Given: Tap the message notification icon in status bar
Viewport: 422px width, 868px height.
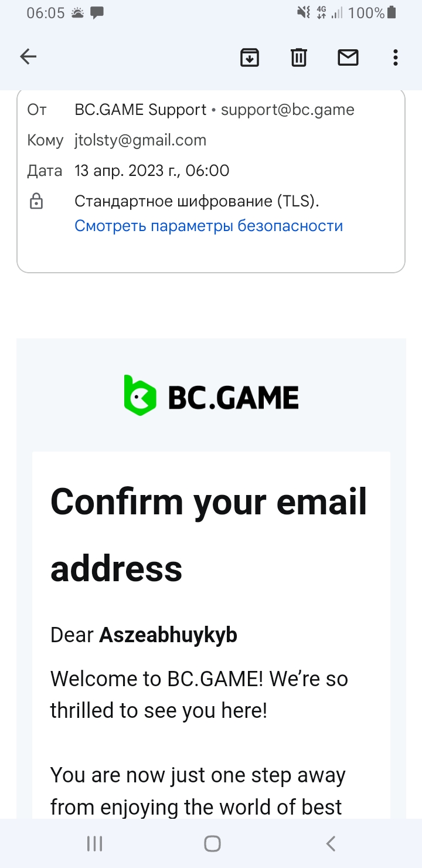Looking at the screenshot, I should [97, 12].
